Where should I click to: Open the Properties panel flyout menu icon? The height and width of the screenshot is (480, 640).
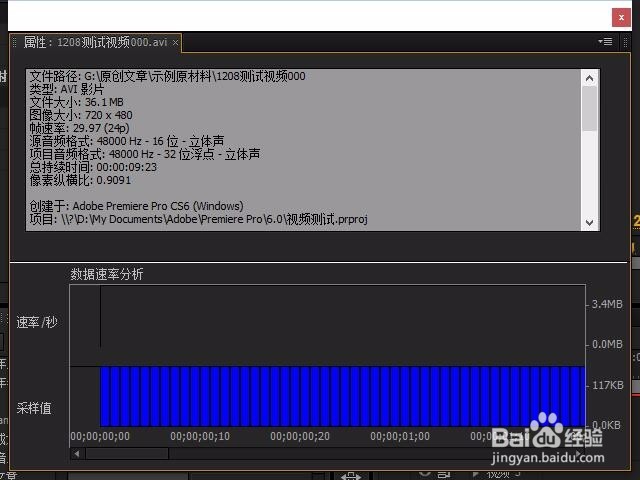coord(605,42)
